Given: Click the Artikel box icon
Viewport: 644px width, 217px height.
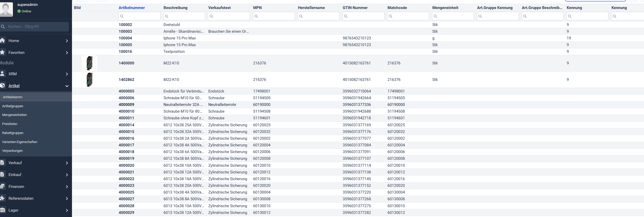Looking at the screenshot, I should click(x=3, y=86).
